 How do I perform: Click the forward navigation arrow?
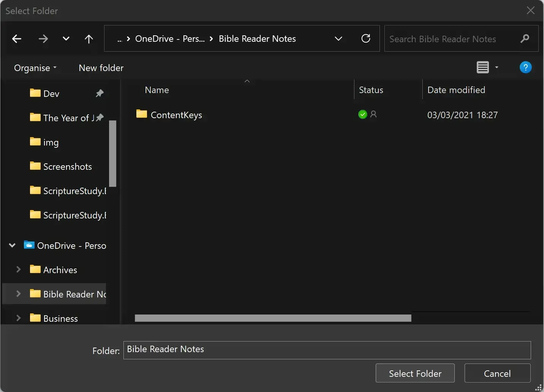[x=43, y=38]
